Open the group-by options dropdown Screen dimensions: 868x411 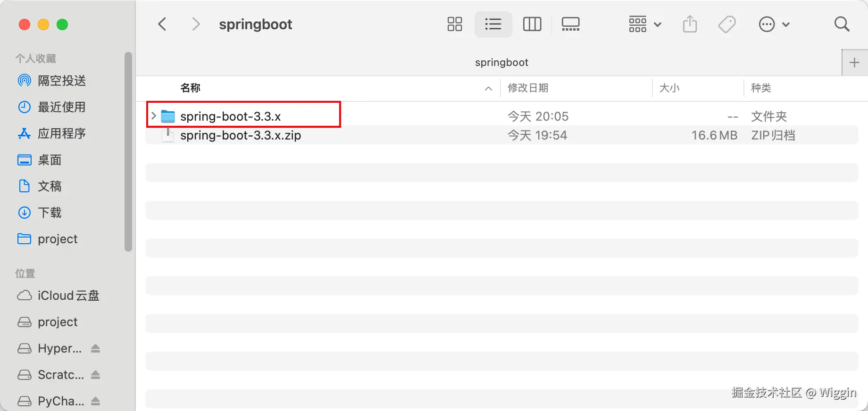pyautogui.click(x=645, y=24)
